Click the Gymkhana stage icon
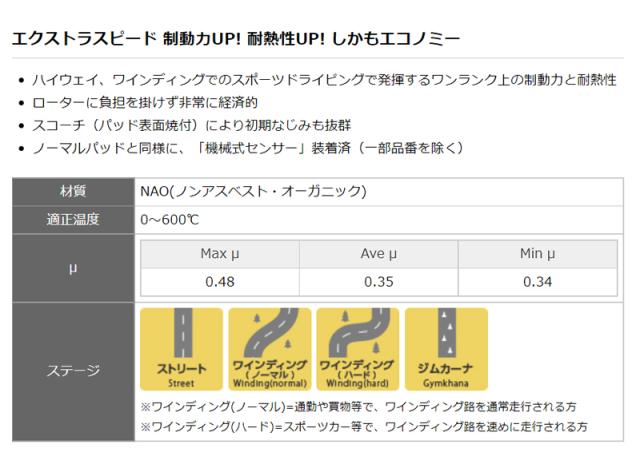 (446, 348)
